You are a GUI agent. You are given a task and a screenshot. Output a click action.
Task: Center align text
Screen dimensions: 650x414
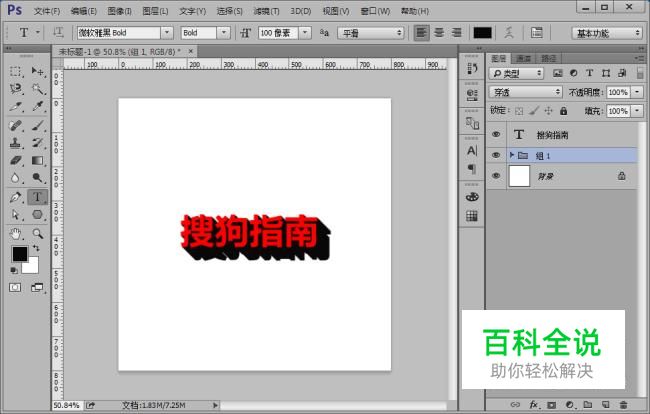click(439, 32)
